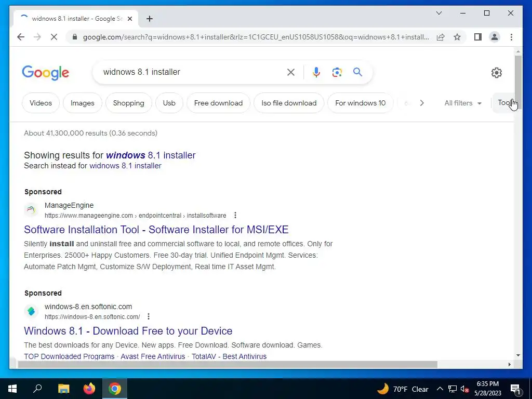The height and width of the screenshot is (399, 532).
Task: Launch File Explorer from the taskbar
Action: [63, 389]
